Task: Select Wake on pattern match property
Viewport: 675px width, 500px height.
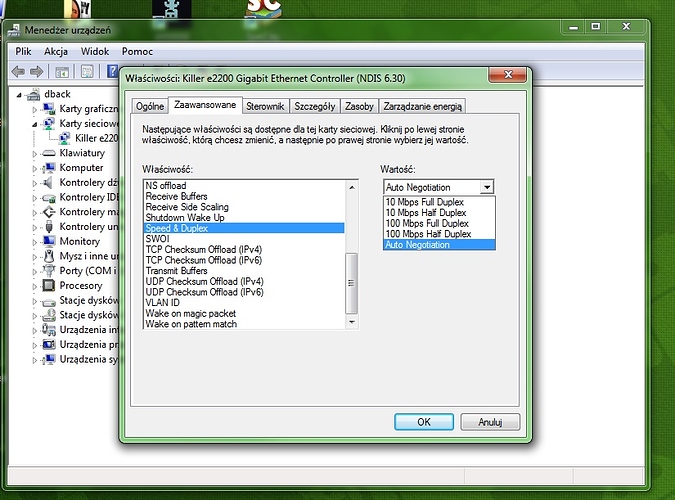Action: [x=244, y=324]
